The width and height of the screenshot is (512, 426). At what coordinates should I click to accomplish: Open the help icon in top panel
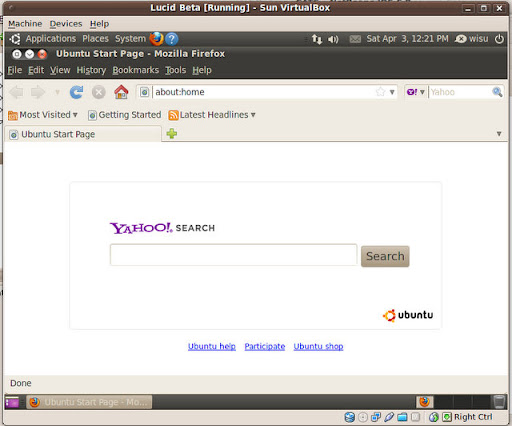(x=172, y=39)
